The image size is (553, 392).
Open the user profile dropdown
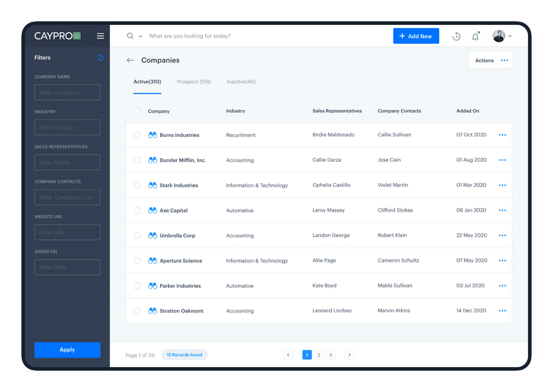502,36
